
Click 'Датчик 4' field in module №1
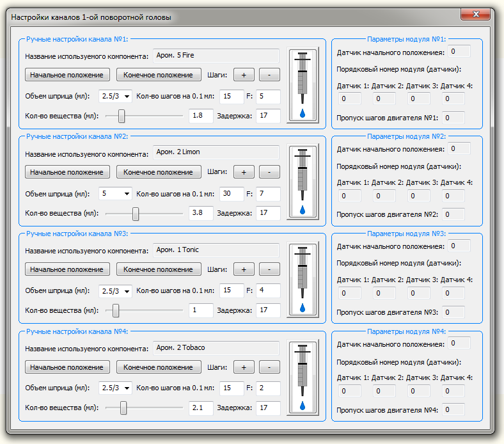click(453, 99)
